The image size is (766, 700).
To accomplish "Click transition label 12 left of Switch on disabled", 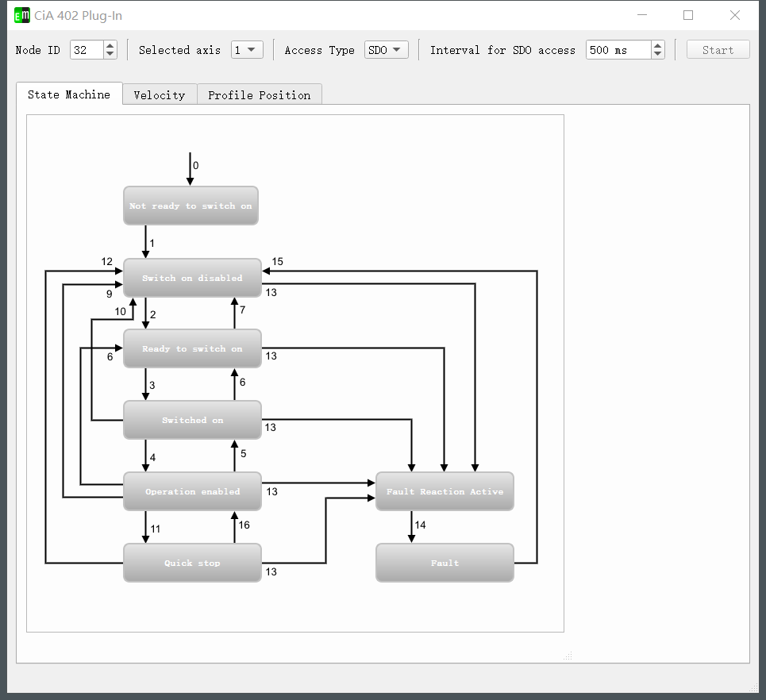I will click(x=107, y=262).
